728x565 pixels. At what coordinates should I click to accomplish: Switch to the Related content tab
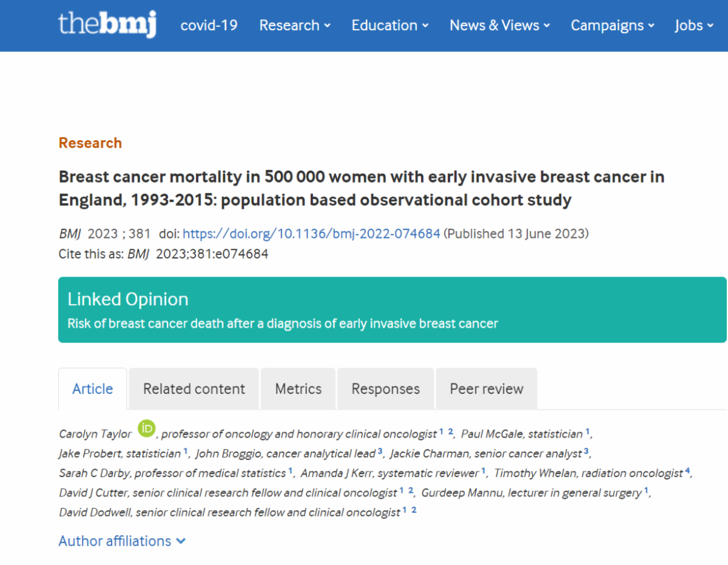tap(194, 389)
